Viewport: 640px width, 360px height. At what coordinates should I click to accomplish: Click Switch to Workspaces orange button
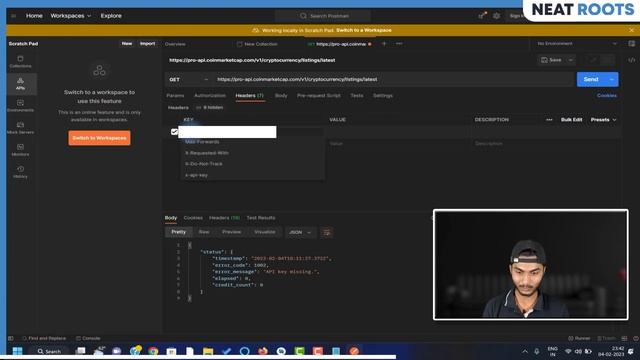tap(100, 138)
